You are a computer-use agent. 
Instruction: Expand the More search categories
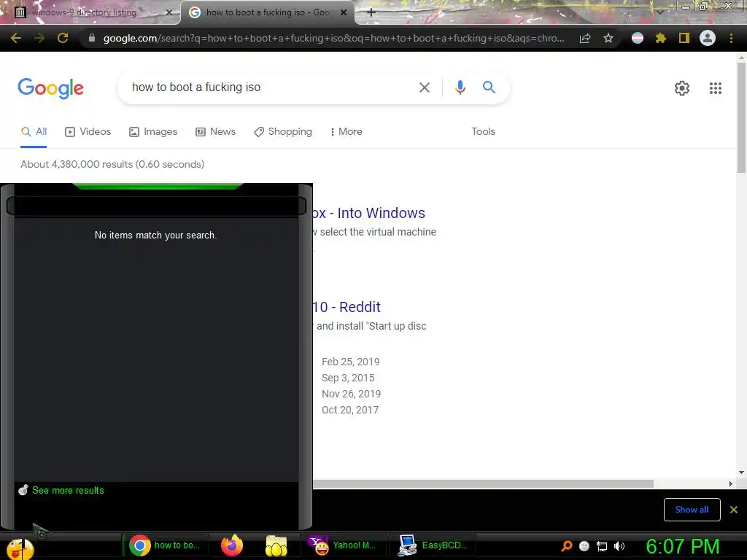pyautogui.click(x=347, y=132)
